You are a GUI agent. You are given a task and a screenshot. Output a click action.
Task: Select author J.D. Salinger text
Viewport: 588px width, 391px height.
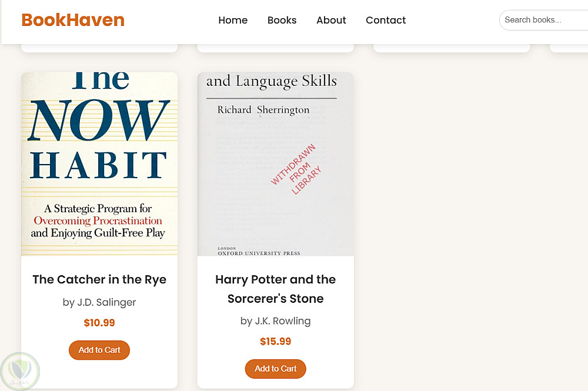99,302
